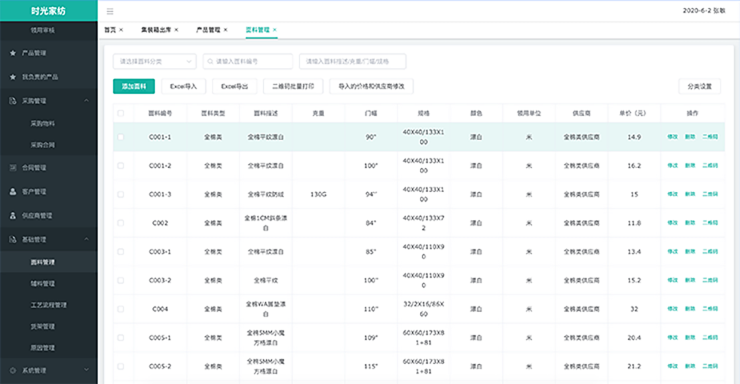
Task: Click the document icon beside 采购管理
Action: point(13,100)
